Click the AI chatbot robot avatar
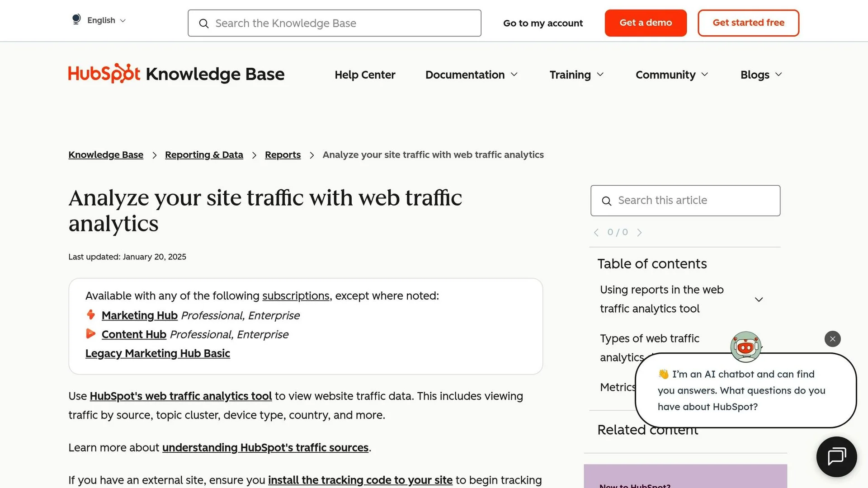 745,347
